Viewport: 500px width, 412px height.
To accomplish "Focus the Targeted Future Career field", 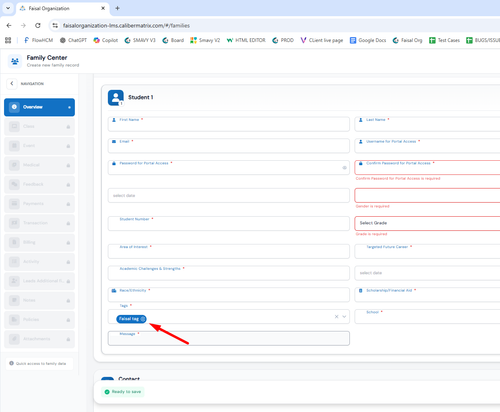I will coord(427,251).
